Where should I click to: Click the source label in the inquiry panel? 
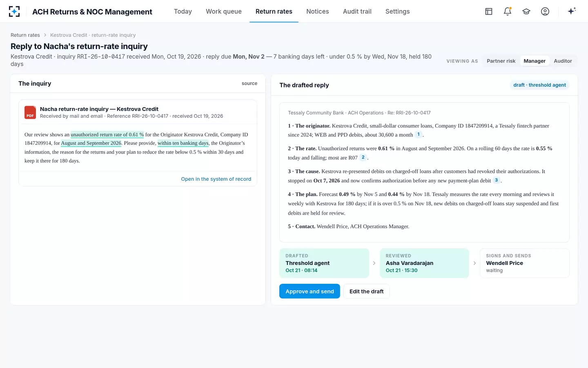coord(249,83)
